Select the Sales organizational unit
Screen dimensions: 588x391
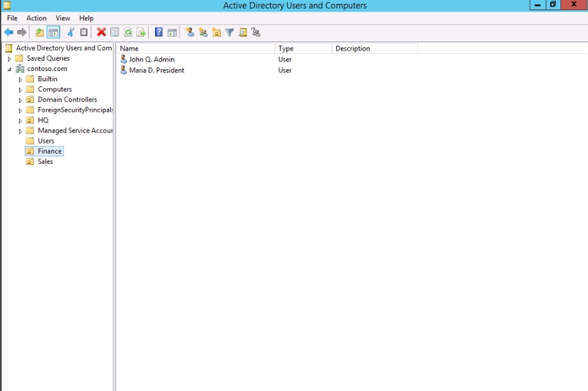click(x=45, y=161)
